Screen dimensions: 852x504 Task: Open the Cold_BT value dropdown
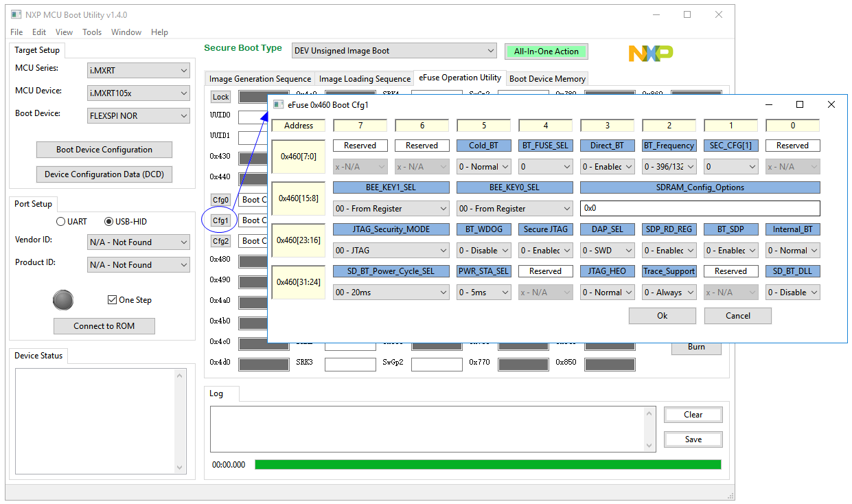click(484, 167)
